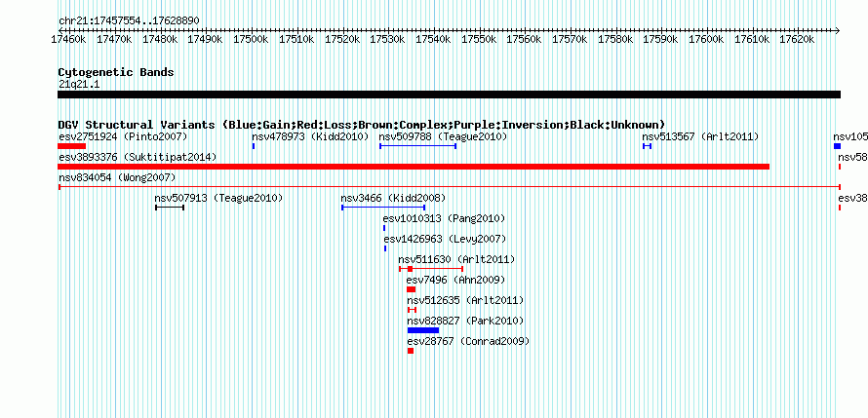Select the esv3893376 (Suktitipat2014) label
Screen dimensions: 868x418
pos(138,157)
